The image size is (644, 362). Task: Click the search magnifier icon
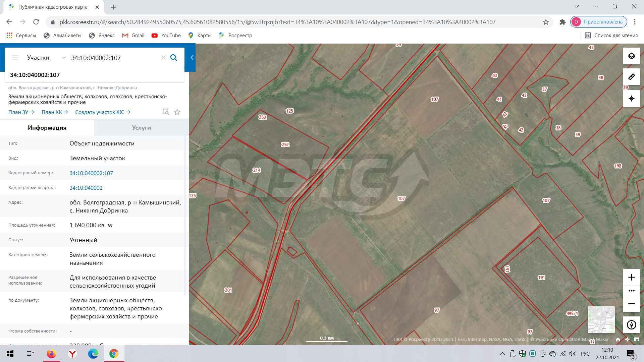174,58
